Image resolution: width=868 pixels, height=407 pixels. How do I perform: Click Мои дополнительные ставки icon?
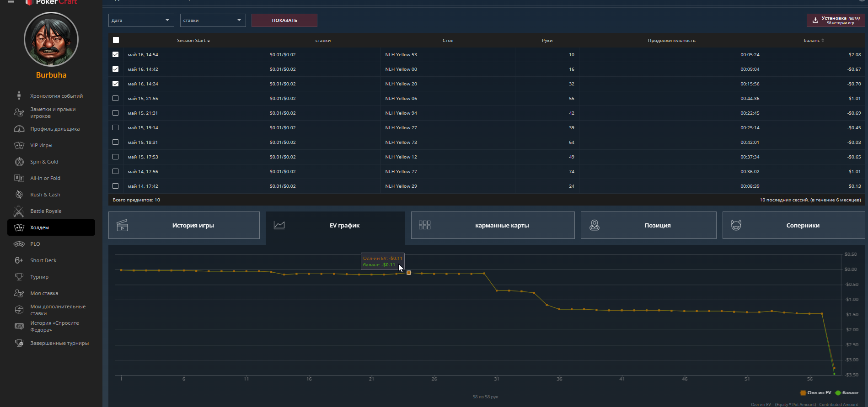coord(19,310)
